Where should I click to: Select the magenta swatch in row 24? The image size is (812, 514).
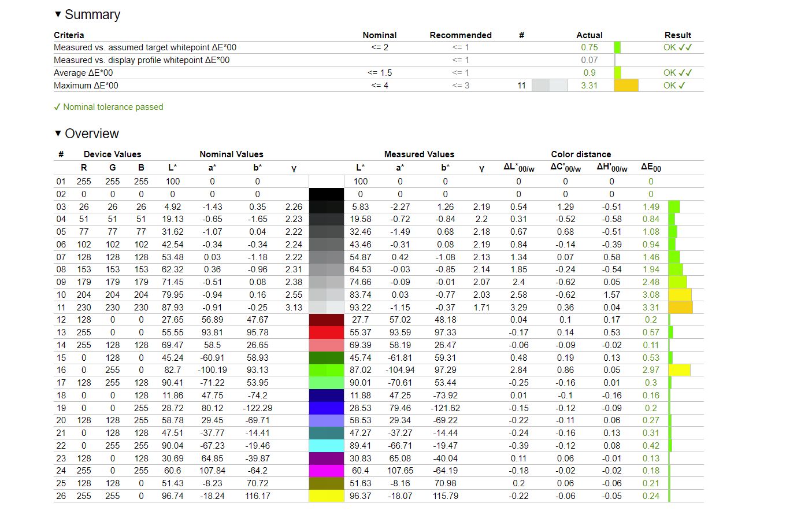[327, 471]
